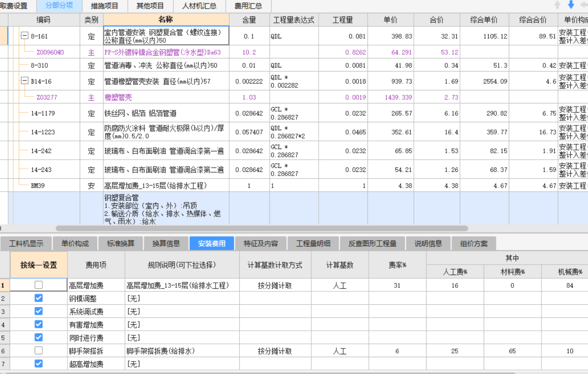Screen dimensions: 588x374
Task: Click the 含量 value 10.2 cell
Action: [x=249, y=52]
